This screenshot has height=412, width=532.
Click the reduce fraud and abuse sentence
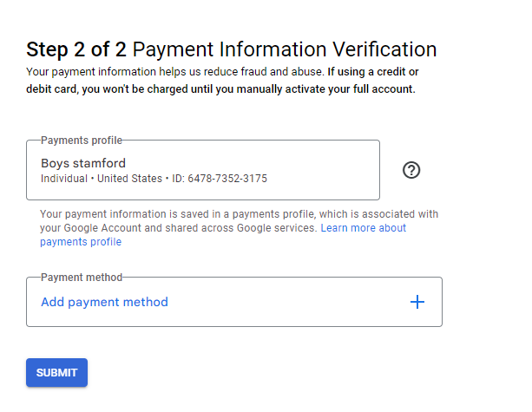[x=175, y=72]
